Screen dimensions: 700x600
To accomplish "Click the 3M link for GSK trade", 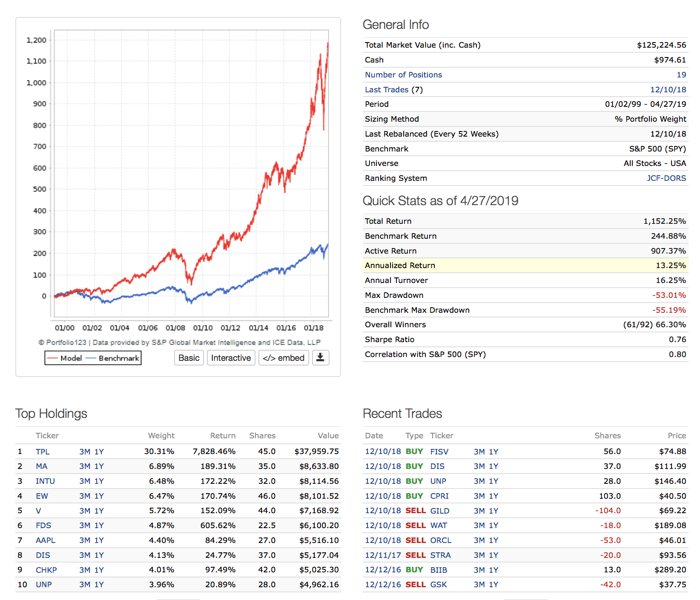I will click(x=479, y=585).
